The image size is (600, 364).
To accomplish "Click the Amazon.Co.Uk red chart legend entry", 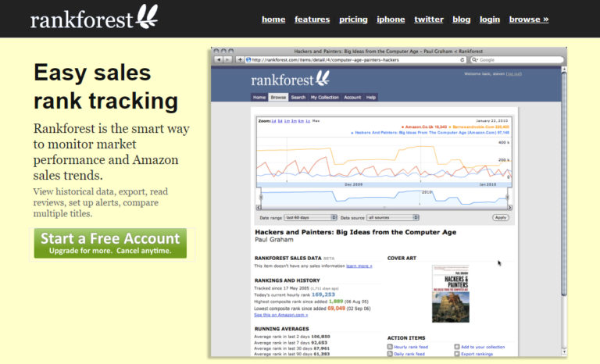I will pyautogui.click(x=424, y=127).
